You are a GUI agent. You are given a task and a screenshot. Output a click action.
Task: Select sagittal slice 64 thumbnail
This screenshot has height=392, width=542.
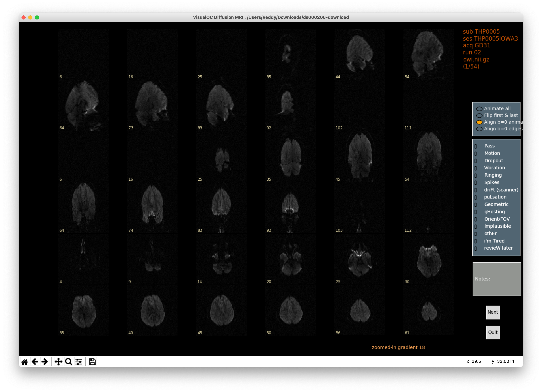click(x=83, y=105)
